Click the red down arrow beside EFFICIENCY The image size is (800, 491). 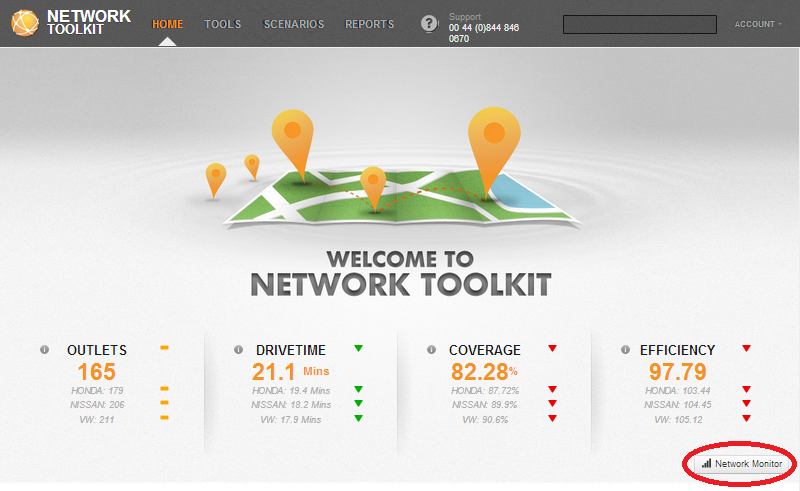tap(746, 348)
